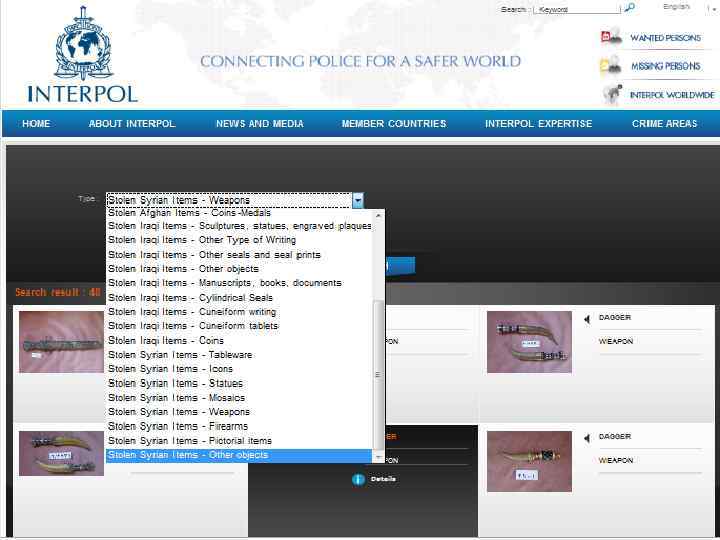Click the dropdown list scrollbar thumb
720x540 pixels.
tap(378, 375)
